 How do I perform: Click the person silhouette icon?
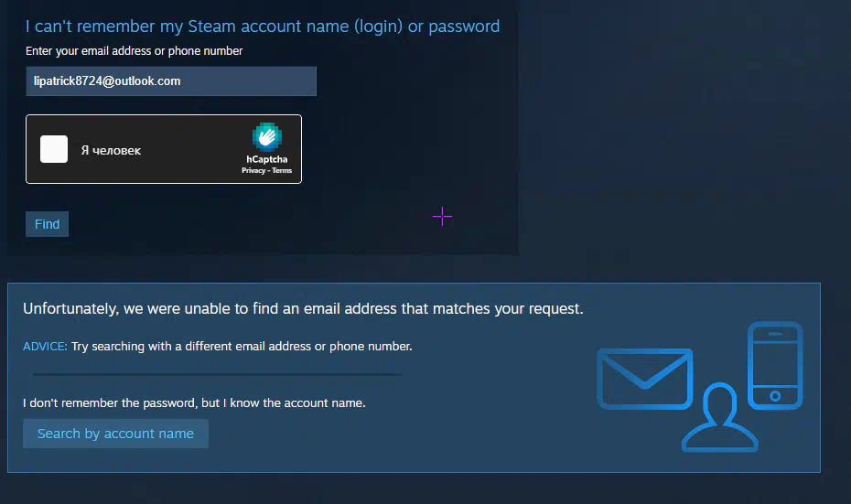click(719, 418)
